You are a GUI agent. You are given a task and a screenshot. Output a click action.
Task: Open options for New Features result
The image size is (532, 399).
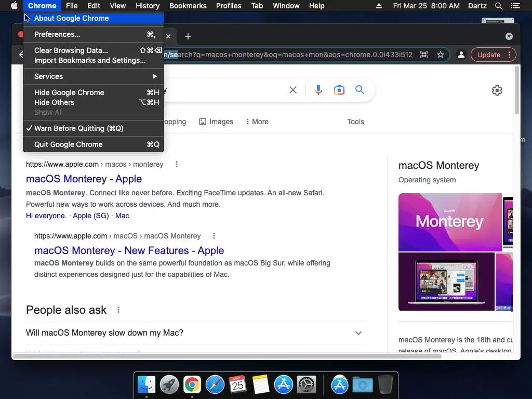point(214,236)
